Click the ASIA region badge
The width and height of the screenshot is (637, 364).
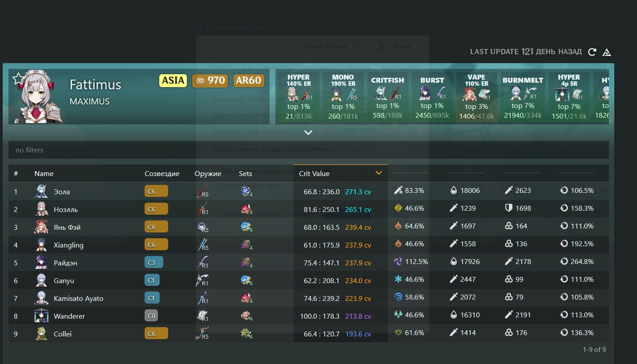click(173, 80)
